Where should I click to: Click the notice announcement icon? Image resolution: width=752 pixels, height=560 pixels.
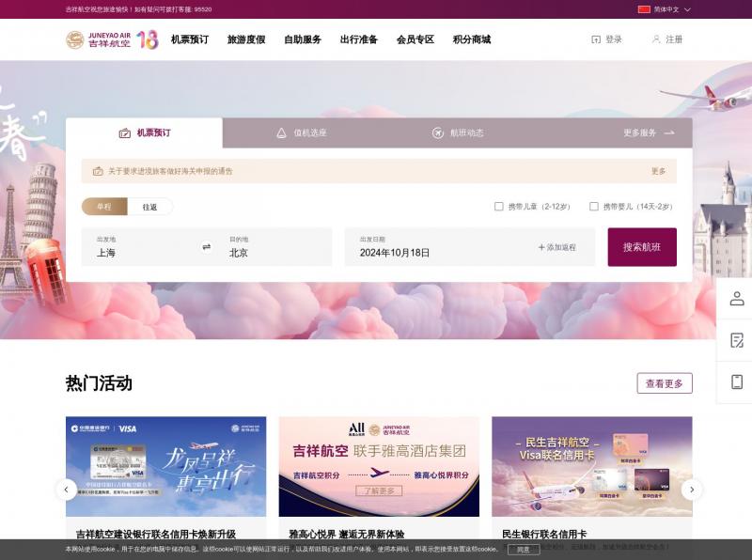(98, 171)
